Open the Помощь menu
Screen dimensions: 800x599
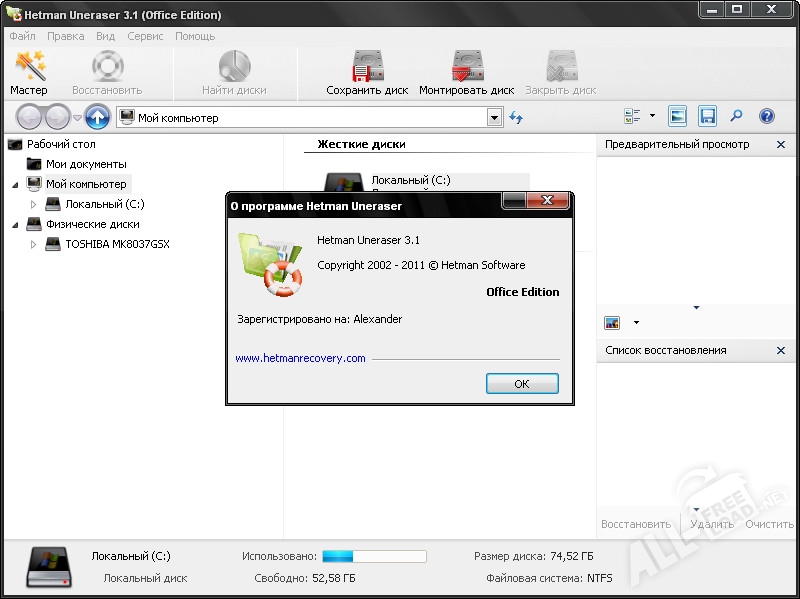(195, 36)
